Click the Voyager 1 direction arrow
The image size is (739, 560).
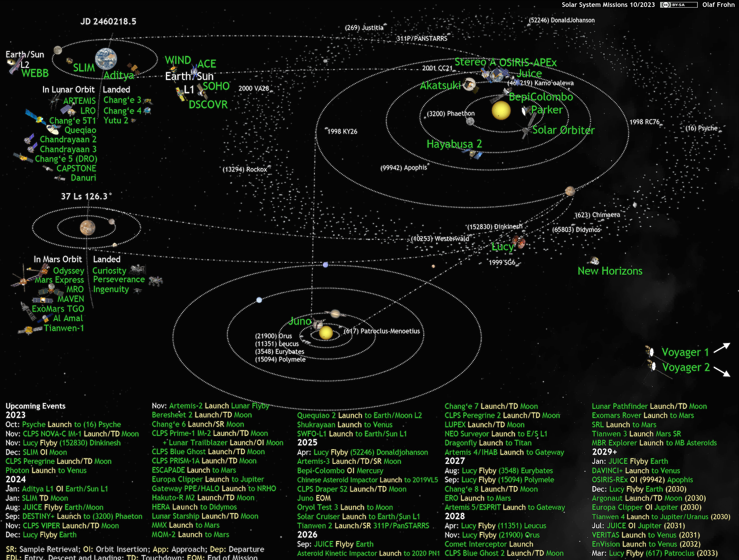click(x=722, y=348)
